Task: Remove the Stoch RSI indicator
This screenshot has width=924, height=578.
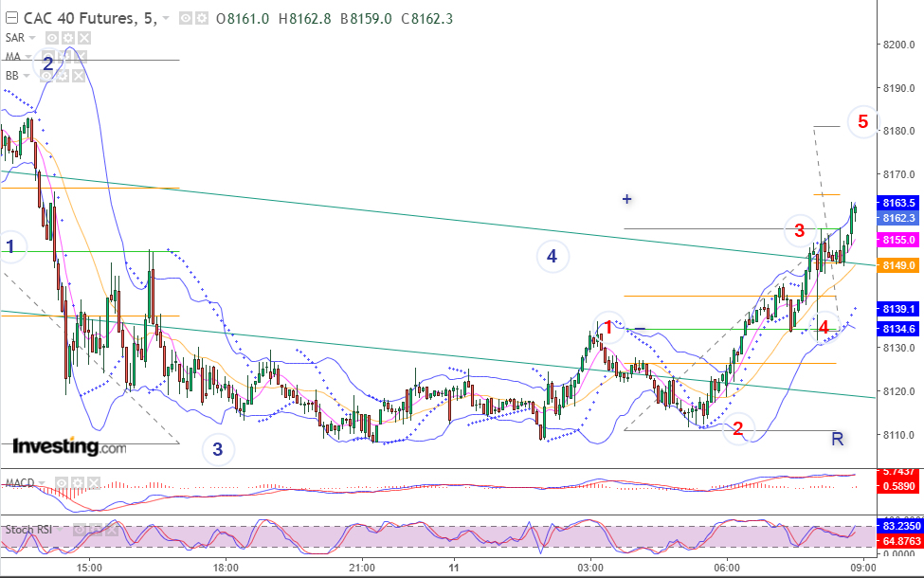Action: point(112,531)
